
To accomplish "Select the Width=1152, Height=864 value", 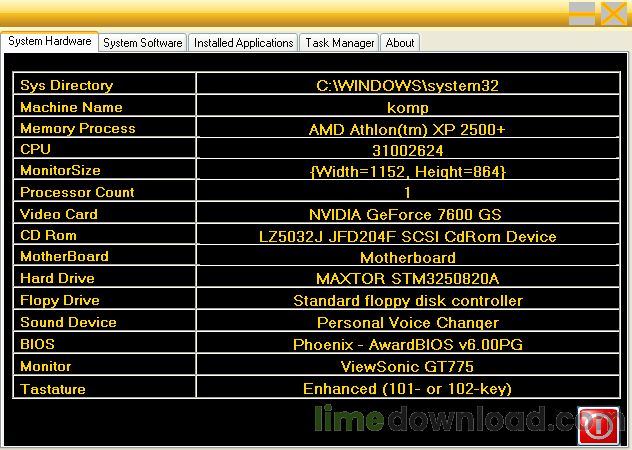I will pos(407,170).
